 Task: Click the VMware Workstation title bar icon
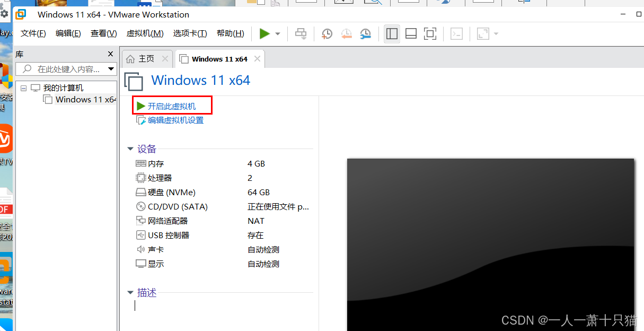tap(21, 14)
